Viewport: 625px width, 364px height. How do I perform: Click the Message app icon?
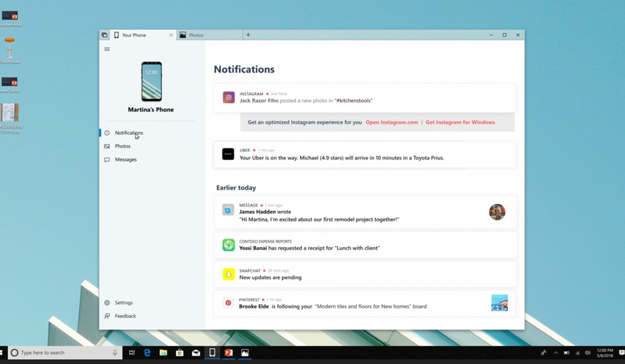228,210
